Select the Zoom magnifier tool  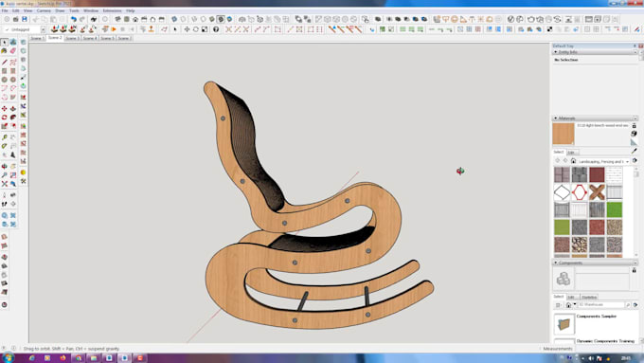[x=4, y=174]
